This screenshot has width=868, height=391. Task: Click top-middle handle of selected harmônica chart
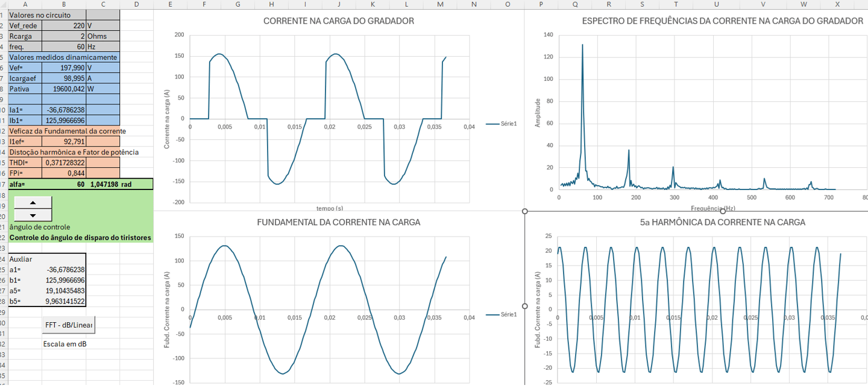[723, 211]
